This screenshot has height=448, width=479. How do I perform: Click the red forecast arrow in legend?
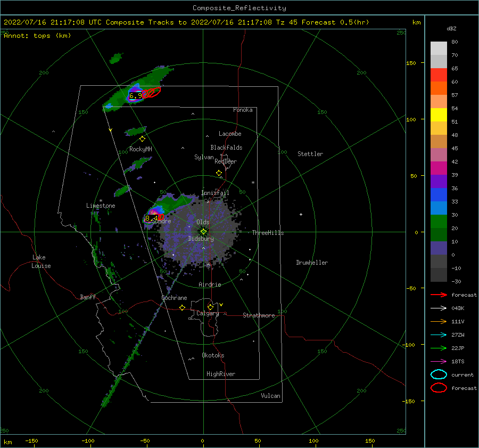coord(439,295)
